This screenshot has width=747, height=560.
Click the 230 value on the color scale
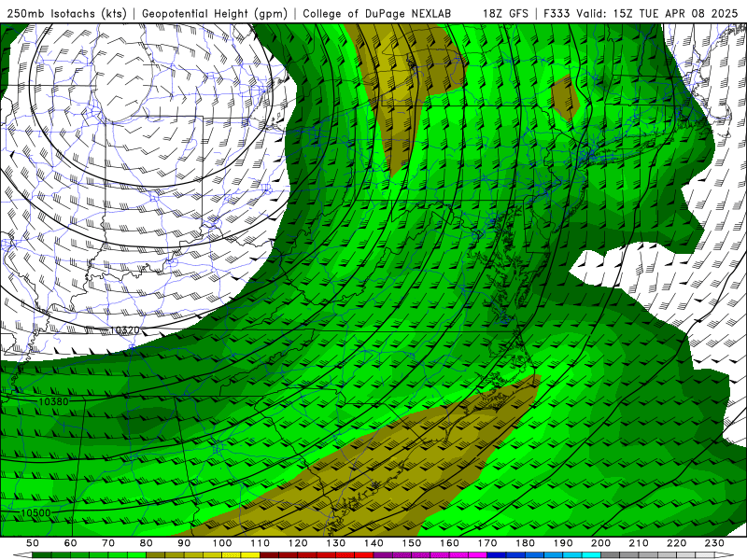coord(714,543)
